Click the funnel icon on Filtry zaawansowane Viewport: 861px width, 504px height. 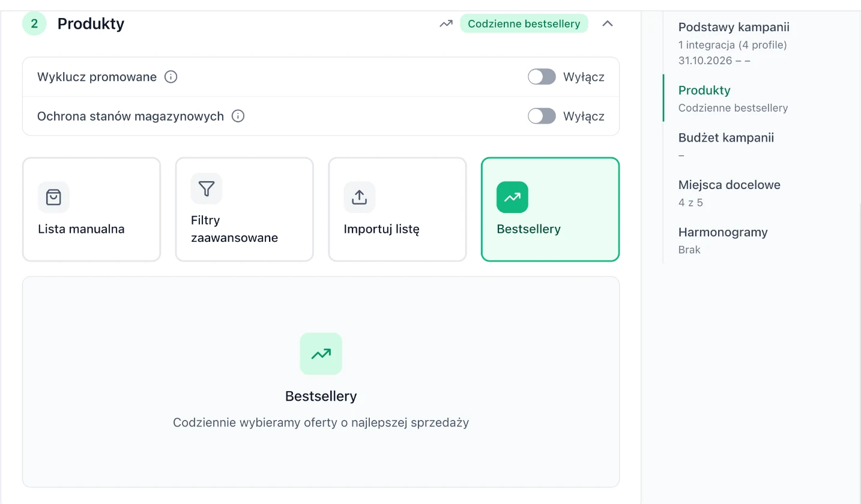pyautogui.click(x=207, y=189)
